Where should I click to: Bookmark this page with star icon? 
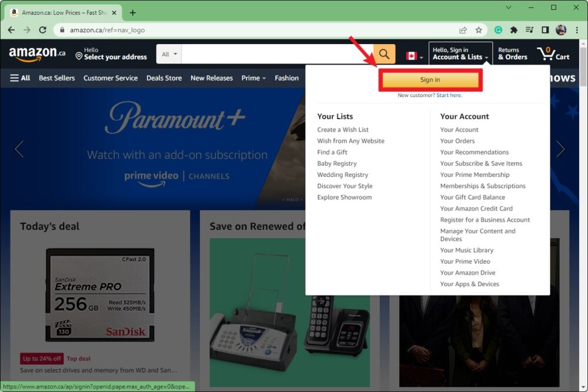(x=479, y=30)
